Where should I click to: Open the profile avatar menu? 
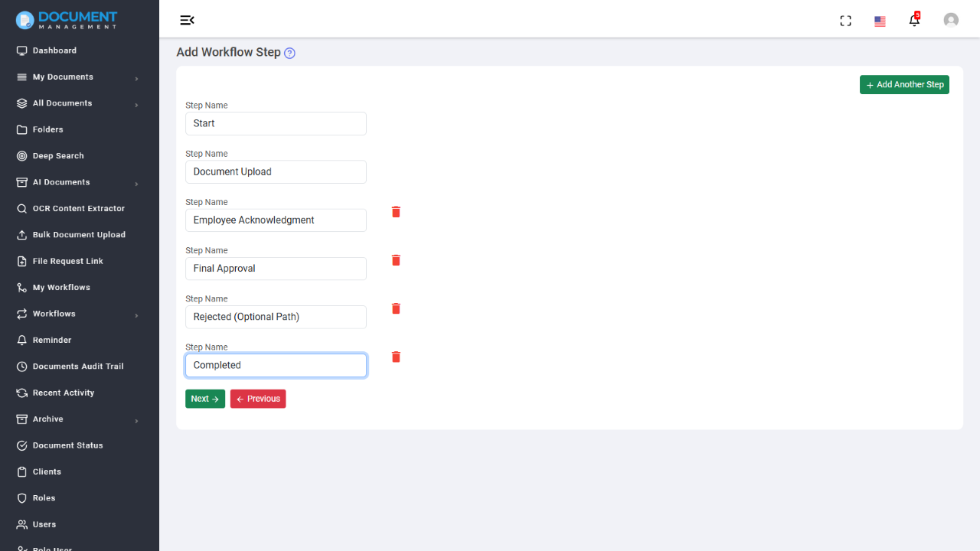point(951,20)
